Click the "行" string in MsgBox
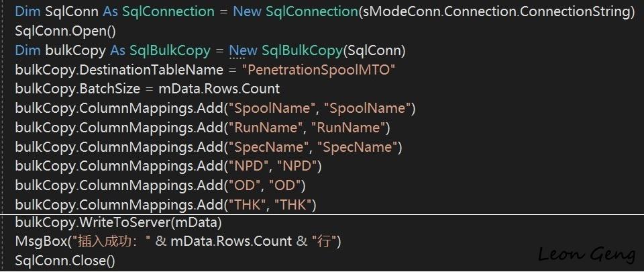Screen dimensions: 644x272 click(x=324, y=241)
